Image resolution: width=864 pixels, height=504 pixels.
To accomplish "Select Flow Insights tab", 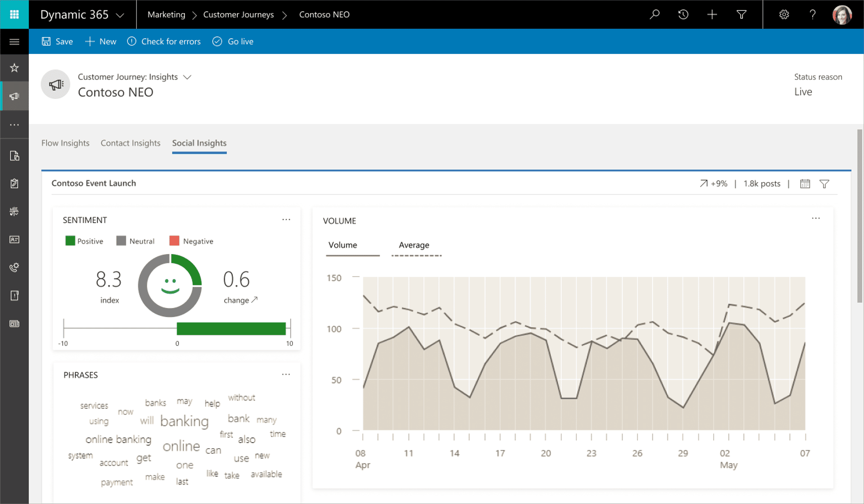I will [x=65, y=143].
